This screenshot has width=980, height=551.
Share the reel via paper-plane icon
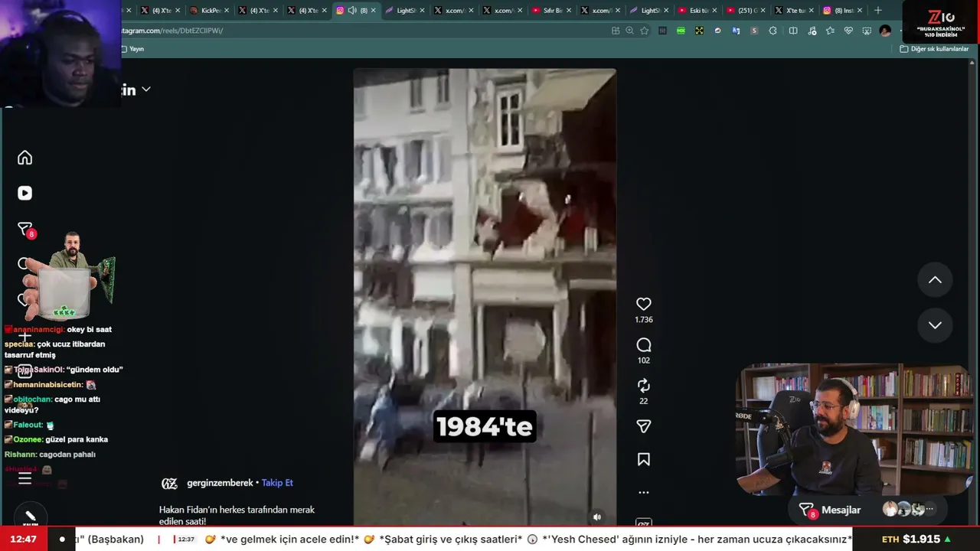pos(644,426)
